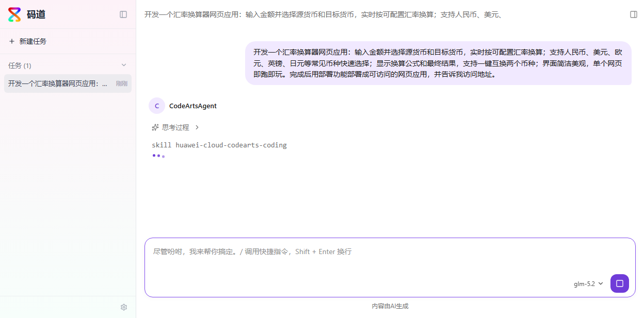Click the 内容由AI生成 footer note
644x318 pixels.
(390, 306)
